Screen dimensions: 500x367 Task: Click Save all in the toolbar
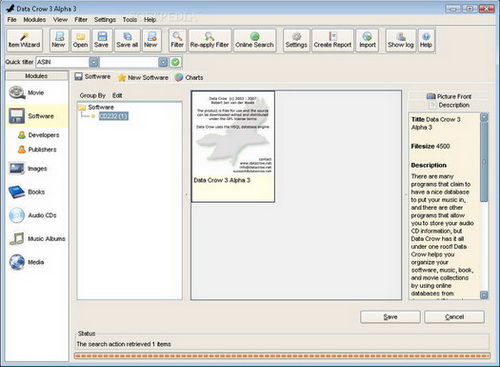tap(127, 40)
